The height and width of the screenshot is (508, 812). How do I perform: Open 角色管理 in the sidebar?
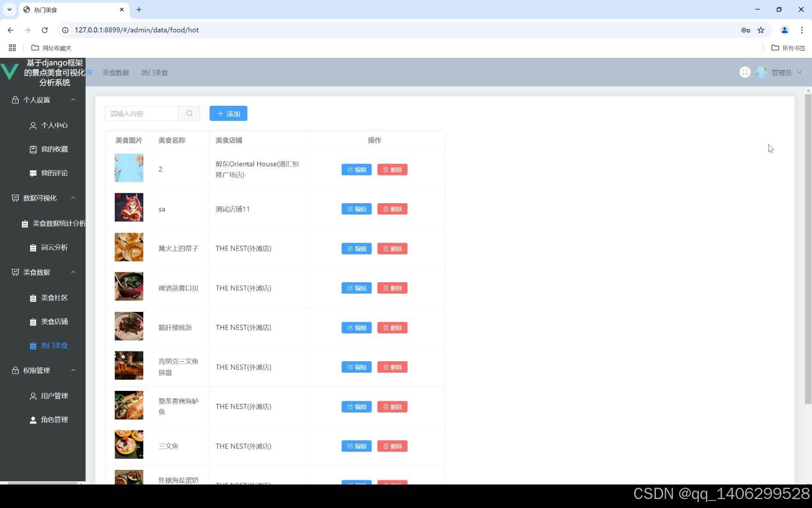[x=48, y=420]
